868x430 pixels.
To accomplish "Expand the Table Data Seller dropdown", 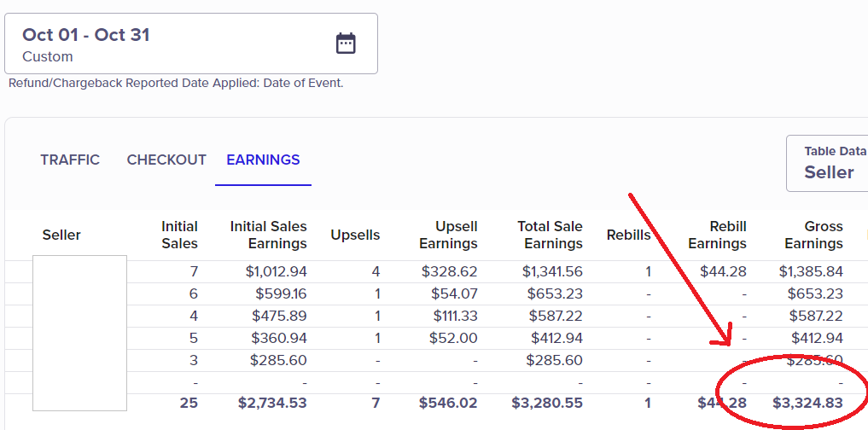I will tap(828, 163).
